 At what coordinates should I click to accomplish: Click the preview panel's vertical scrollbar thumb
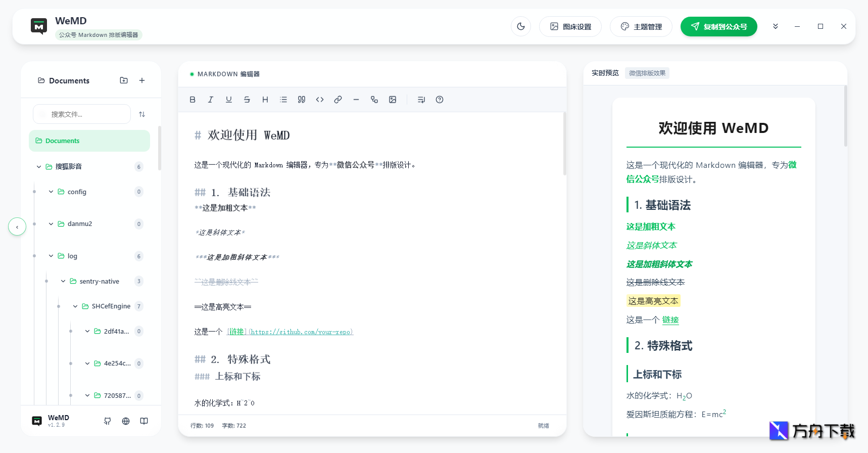pos(845,116)
